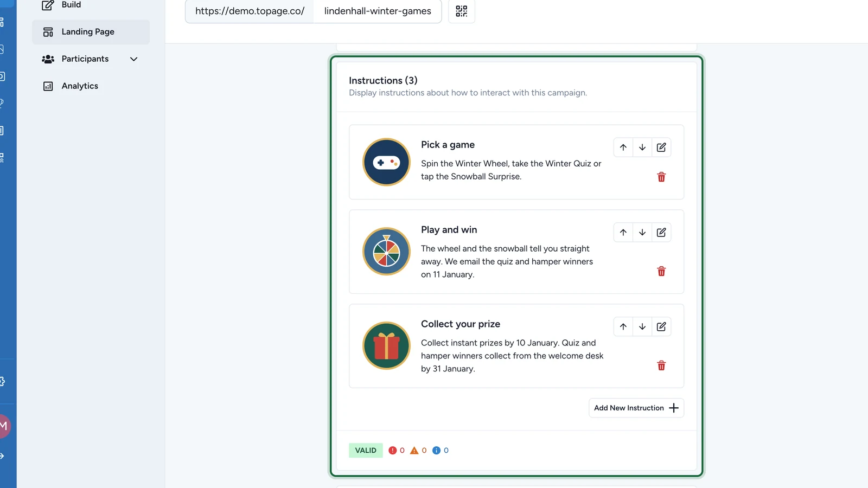Click the https://demo.topage.co/ URL prefix
Viewport: 868px width, 488px height.
click(250, 11)
